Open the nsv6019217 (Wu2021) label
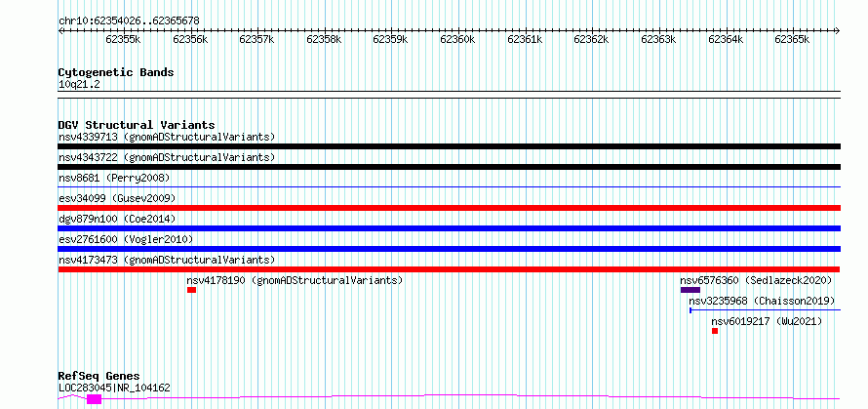Screen dimensions: 868x409 coord(767,321)
